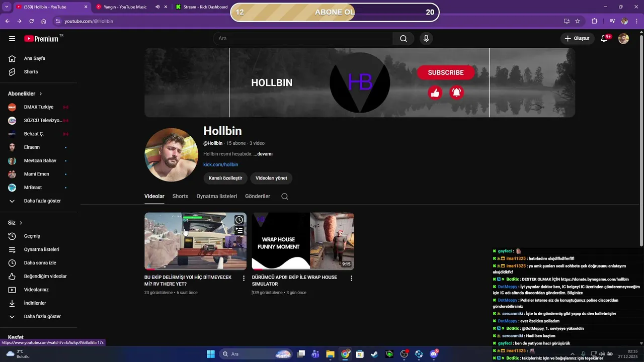Open options menu for RV There Yet video
644x362 pixels.
(x=244, y=278)
